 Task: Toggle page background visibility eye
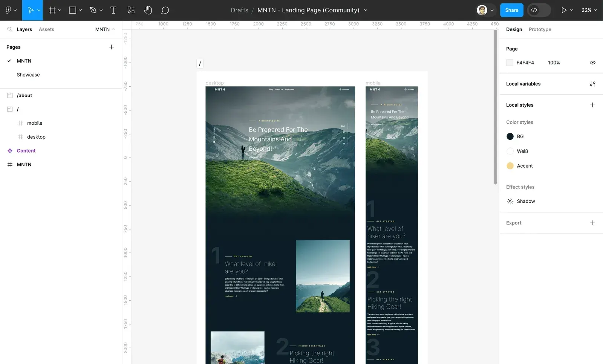click(x=592, y=63)
